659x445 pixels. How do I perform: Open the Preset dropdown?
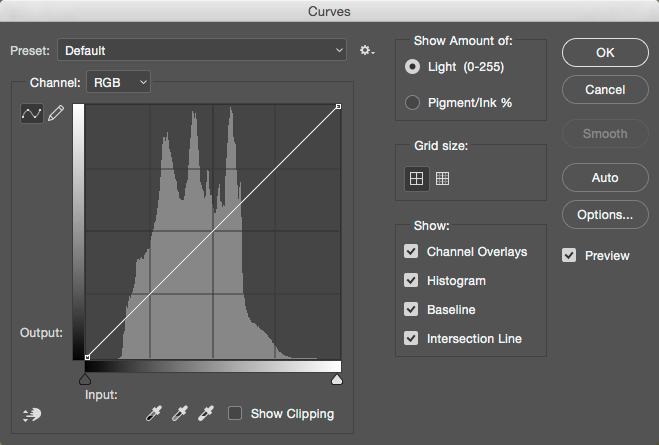[202, 50]
